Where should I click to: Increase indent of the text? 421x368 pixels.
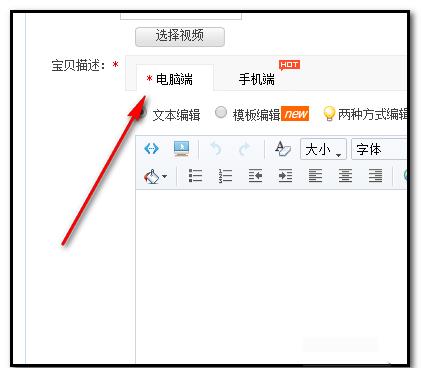coord(285,176)
